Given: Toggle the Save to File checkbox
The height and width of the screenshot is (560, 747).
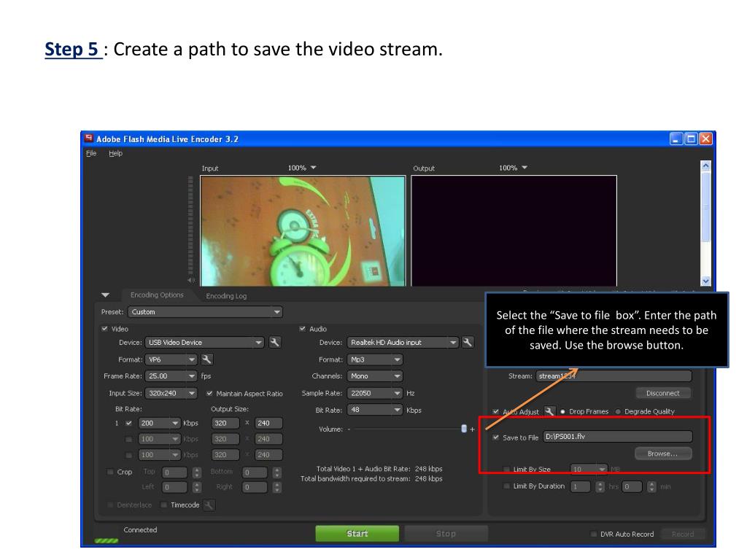Looking at the screenshot, I should click(x=497, y=437).
